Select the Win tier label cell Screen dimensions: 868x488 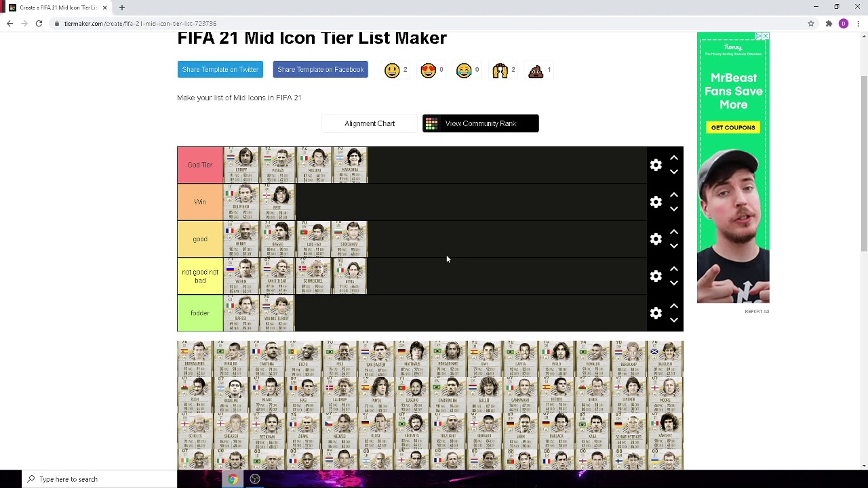[x=200, y=202]
